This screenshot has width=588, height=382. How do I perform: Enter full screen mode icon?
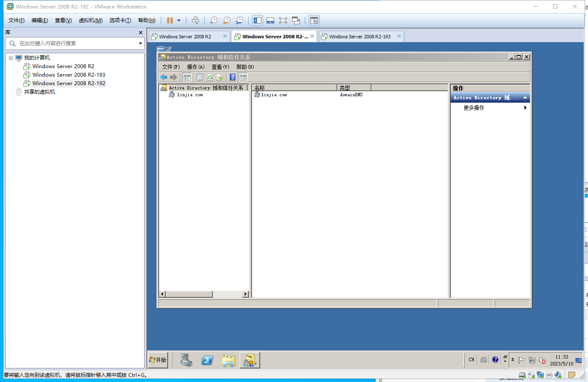[x=283, y=20]
